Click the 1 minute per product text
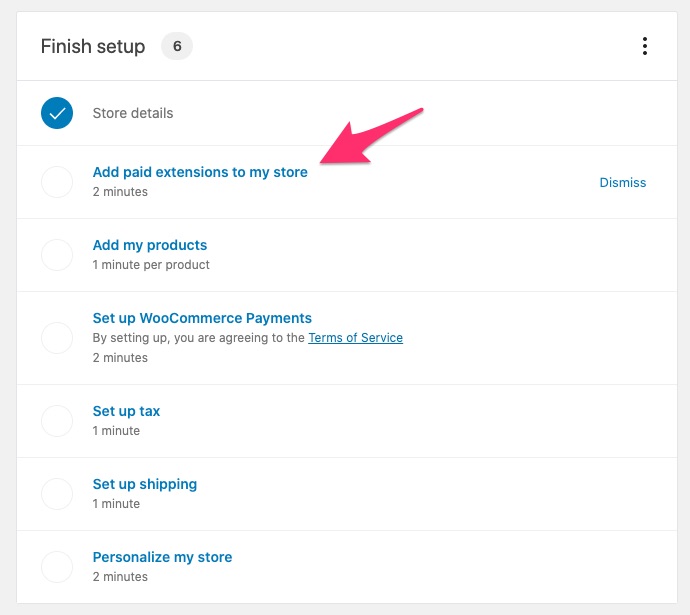The width and height of the screenshot is (690, 615). pos(151,264)
